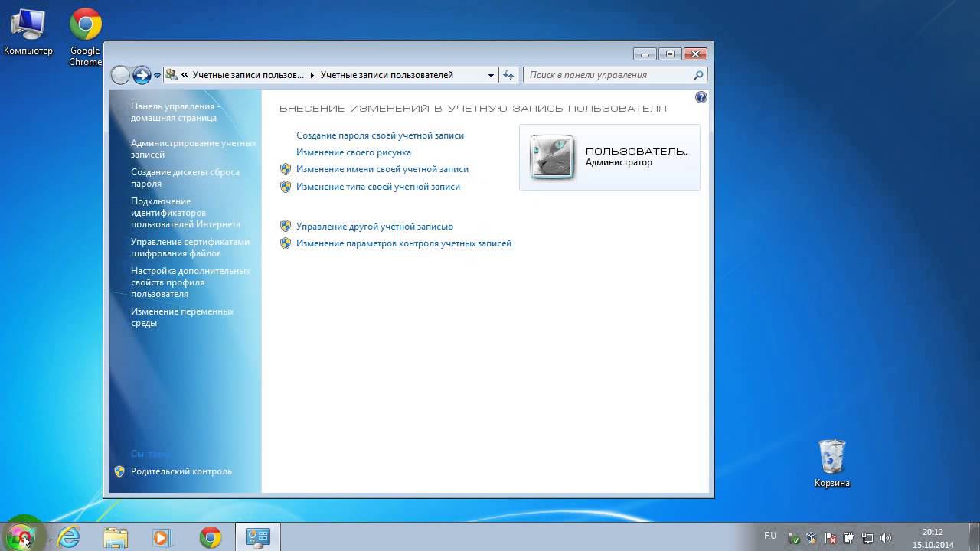Open the volume speaker tray icon
The width and height of the screenshot is (980, 551).
[886, 538]
